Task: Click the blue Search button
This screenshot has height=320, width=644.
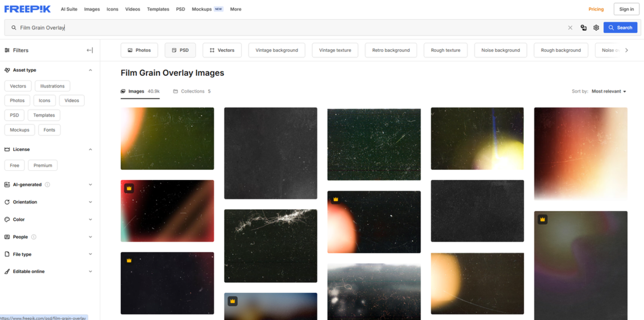Action: (620, 28)
